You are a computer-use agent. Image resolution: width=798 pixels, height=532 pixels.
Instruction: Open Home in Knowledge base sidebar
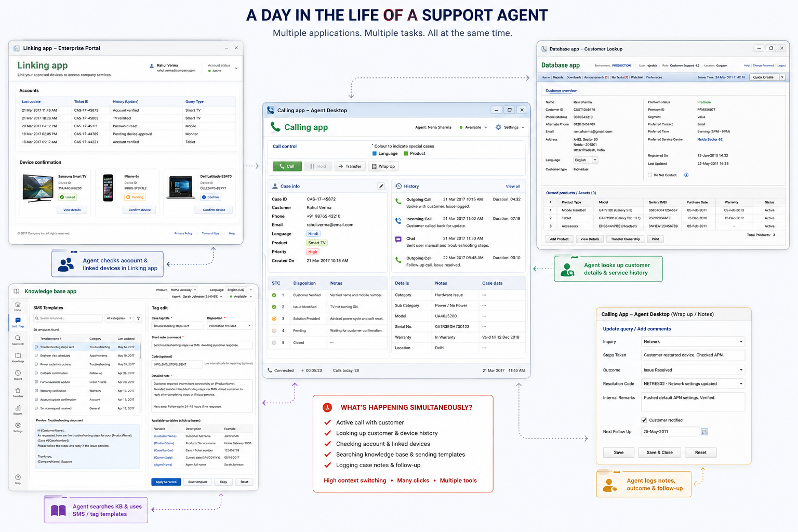pyautogui.click(x=18, y=305)
